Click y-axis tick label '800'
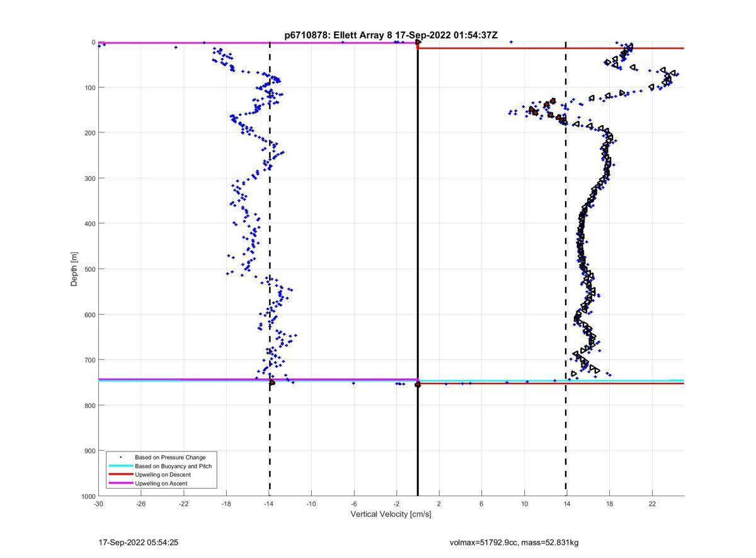The width and height of the screenshot is (756, 558). pos(89,405)
